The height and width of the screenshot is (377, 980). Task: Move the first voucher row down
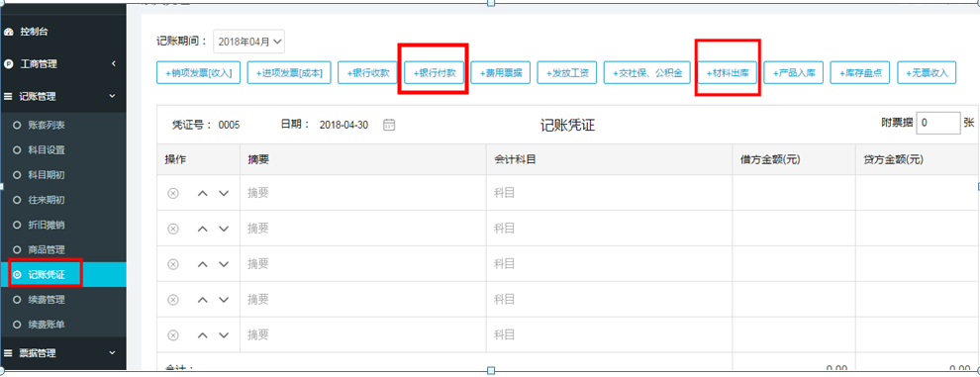[224, 193]
